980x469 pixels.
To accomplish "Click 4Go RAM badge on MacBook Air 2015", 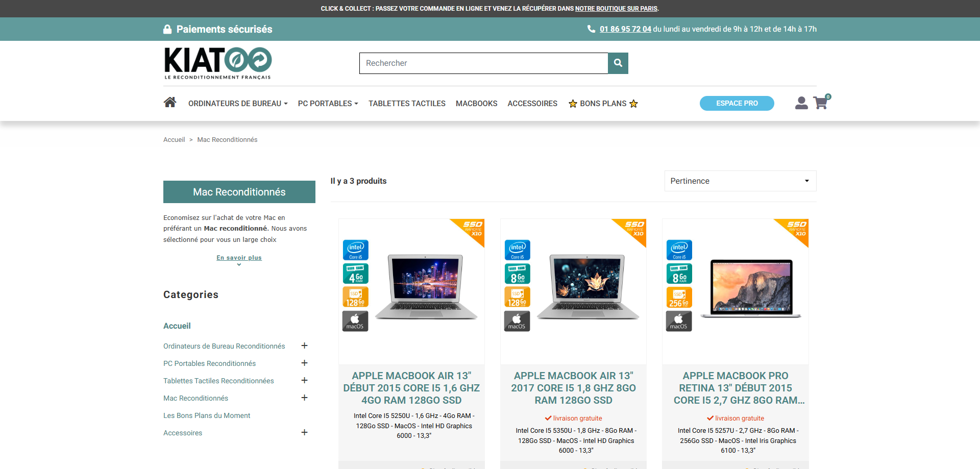I will [x=355, y=274].
